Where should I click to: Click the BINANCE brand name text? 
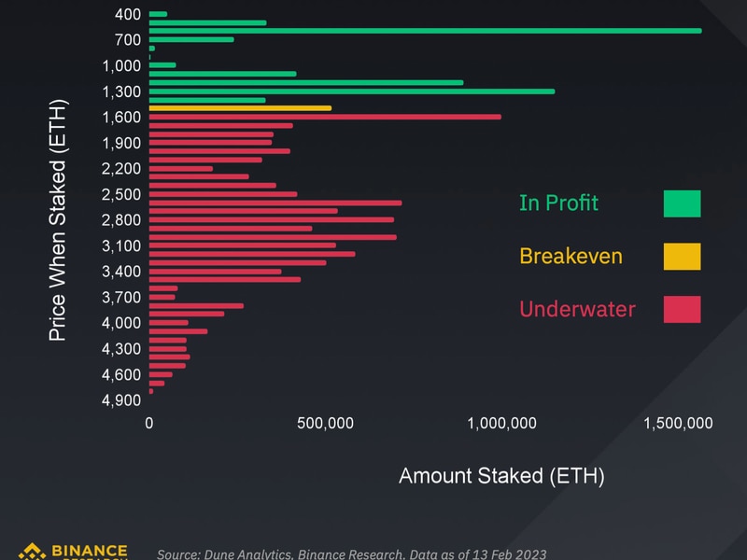coord(89,552)
